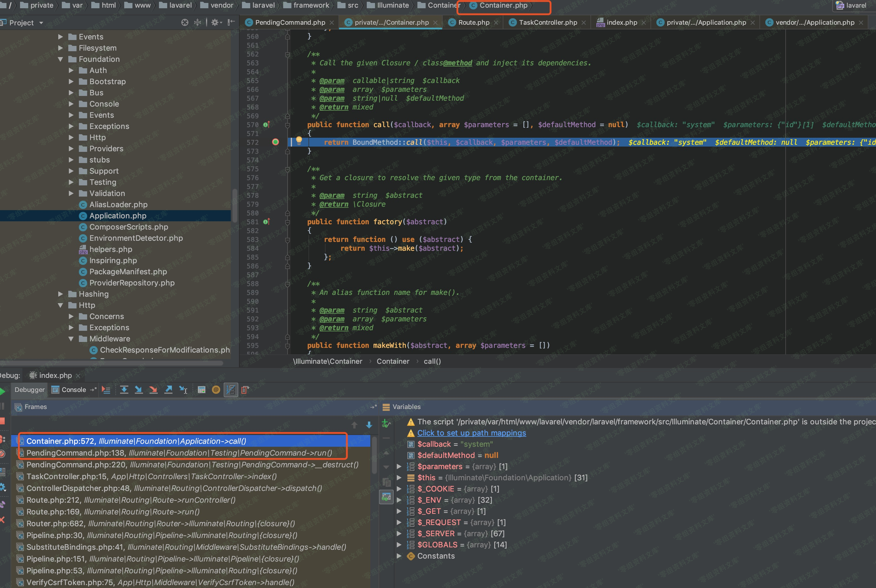Click the Run to Cursor icon
This screenshot has height=588, width=876.
coord(183,390)
